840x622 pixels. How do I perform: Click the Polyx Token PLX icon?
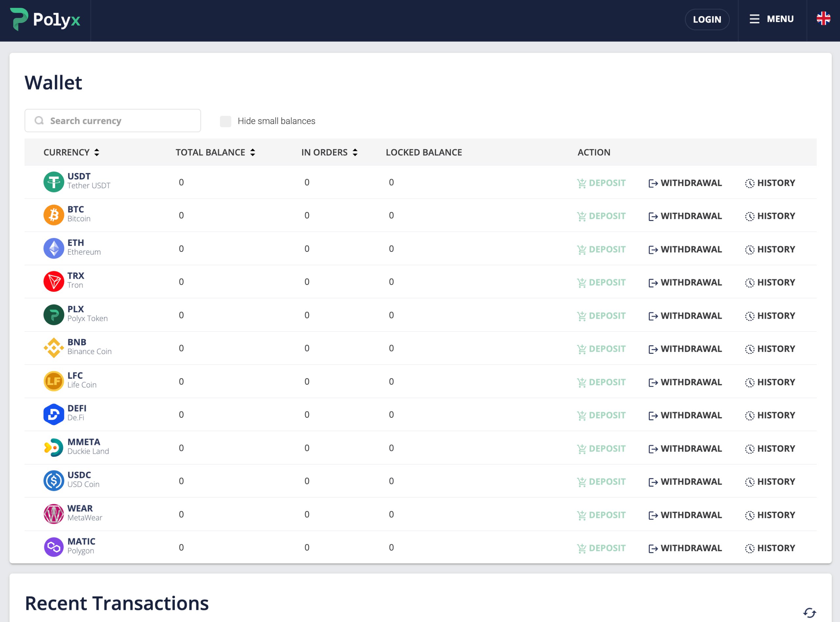point(53,315)
